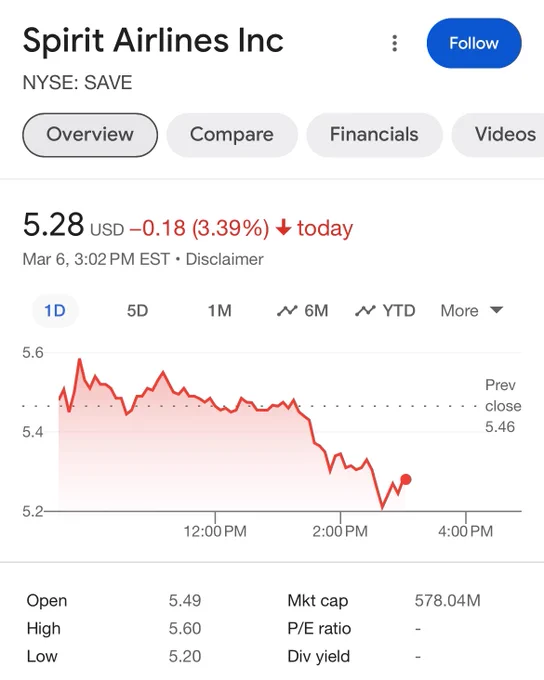This screenshot has height=680, width=544.
Task: Select the 1D chart range
Action: (x=55, y=311)
